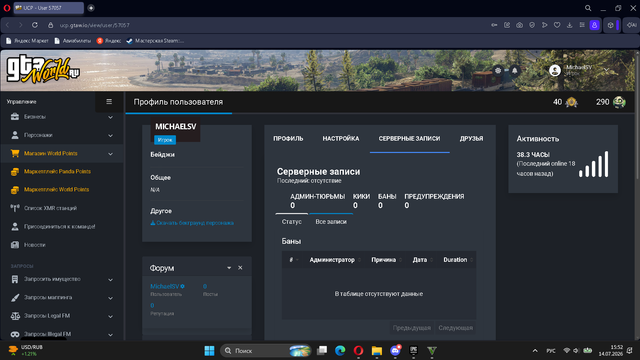Viewport: 640px width, 360px height.
Task: Switch to ПРОФИЛЬ tab
Action: pyautogui.click(x=288, y=139)
